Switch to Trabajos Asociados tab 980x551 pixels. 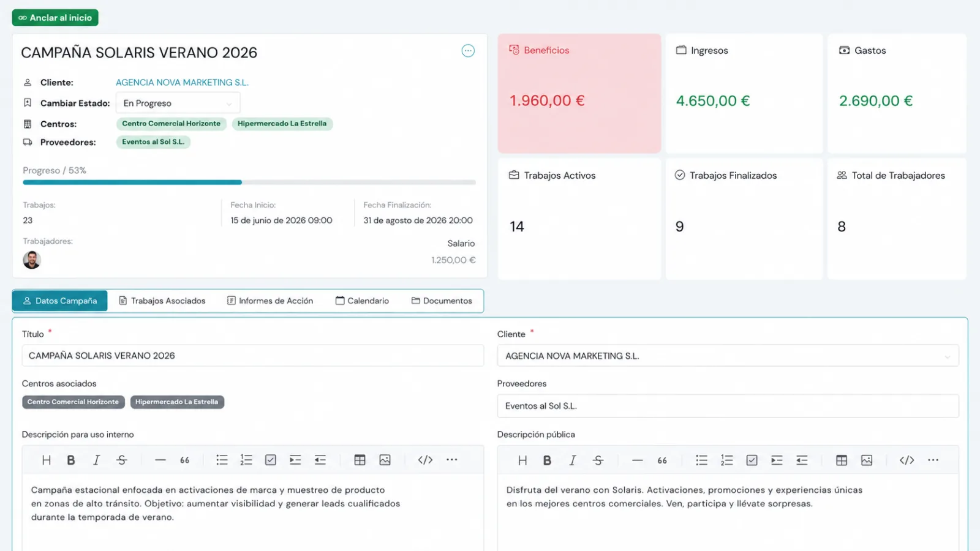pyautogui.click(x=162, y=301)
